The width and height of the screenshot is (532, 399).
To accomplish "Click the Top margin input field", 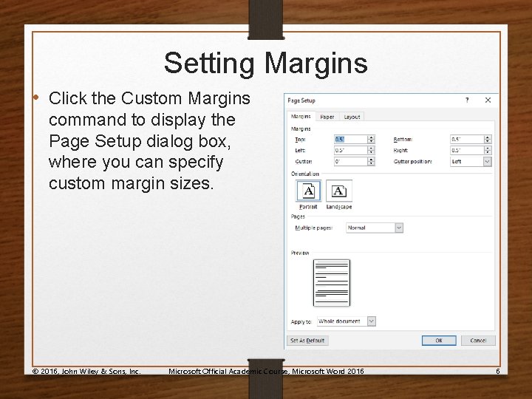I will coord(351,139).
